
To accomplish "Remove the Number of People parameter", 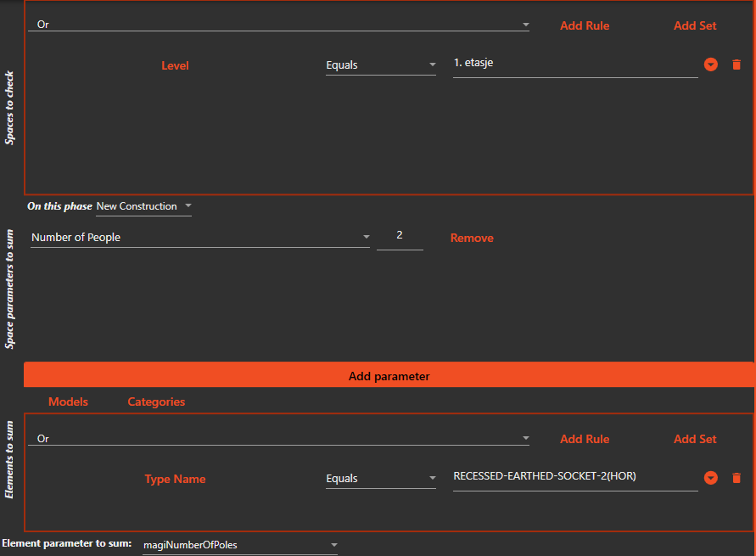I will pyautogui.click(x=472, y=238).
